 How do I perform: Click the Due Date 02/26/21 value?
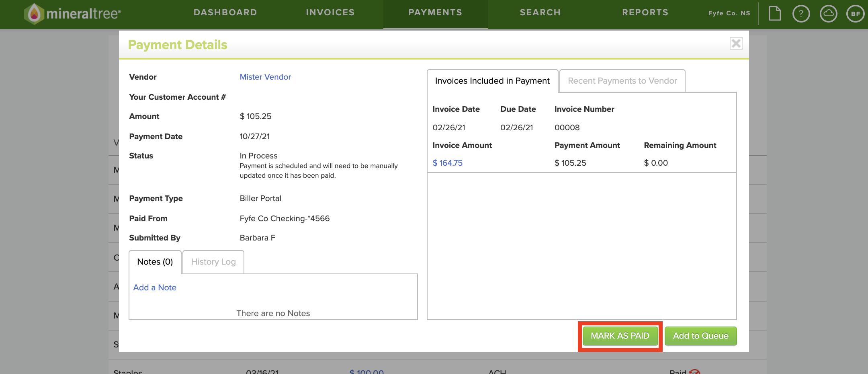[x=517, y=127]
